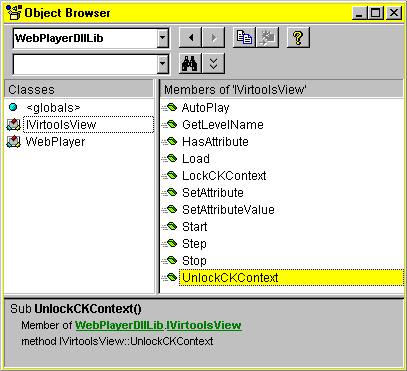Click the method icon beside Step
The height and width of the screenshot is (371, 407).
click(170, 243)
